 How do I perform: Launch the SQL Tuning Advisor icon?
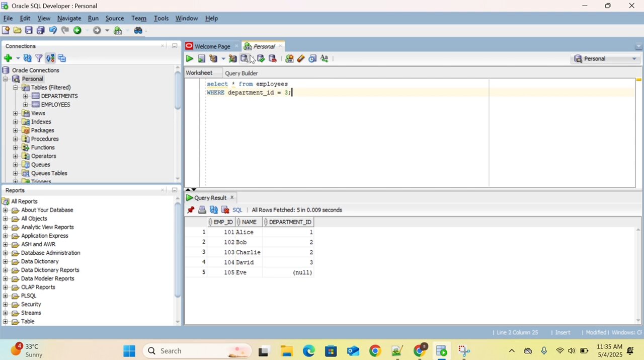coord(245,58)
